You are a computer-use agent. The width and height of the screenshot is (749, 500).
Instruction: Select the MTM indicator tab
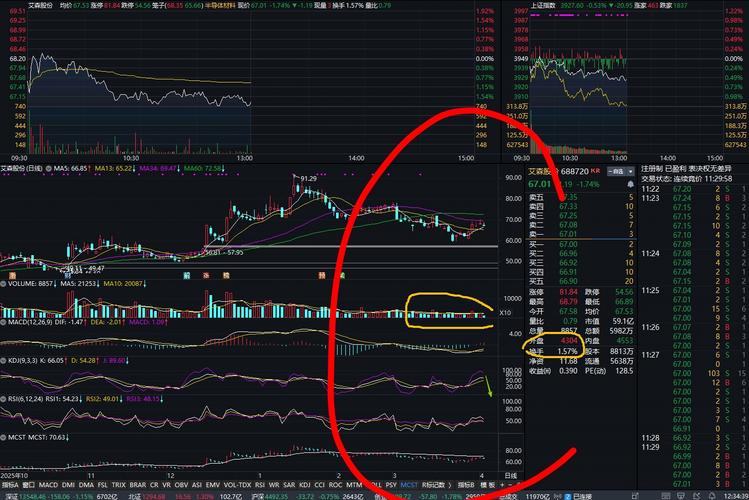pos(354,485)
